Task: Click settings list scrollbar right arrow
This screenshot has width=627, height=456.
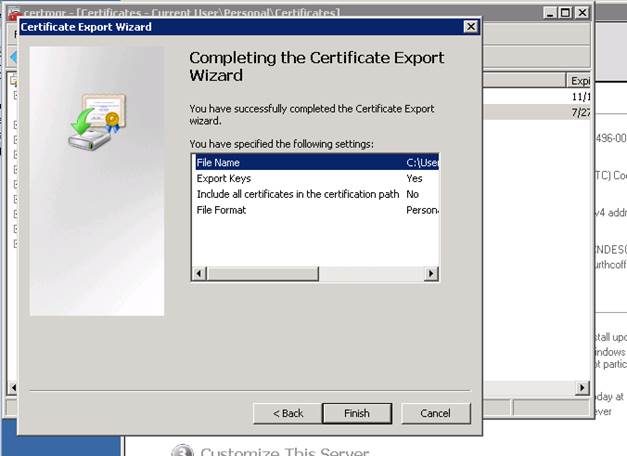Action: [x=432, y=273]
